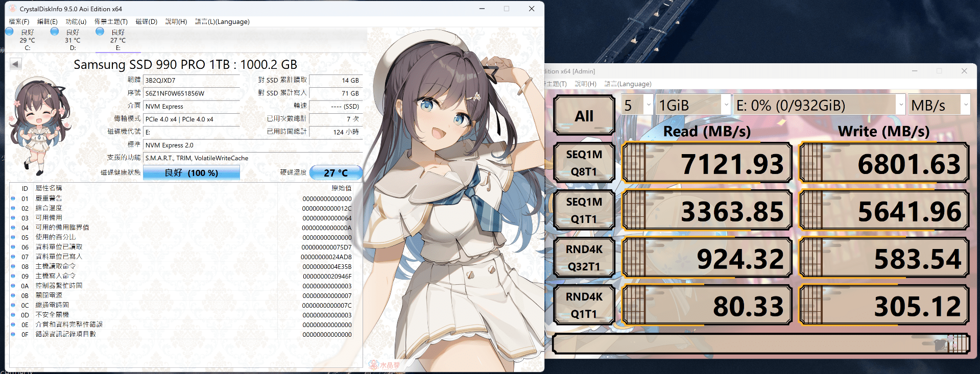The height and width of the screenshot is (374, 980).
Task: Open the 功能(u) menu
Action: [76, 21]
